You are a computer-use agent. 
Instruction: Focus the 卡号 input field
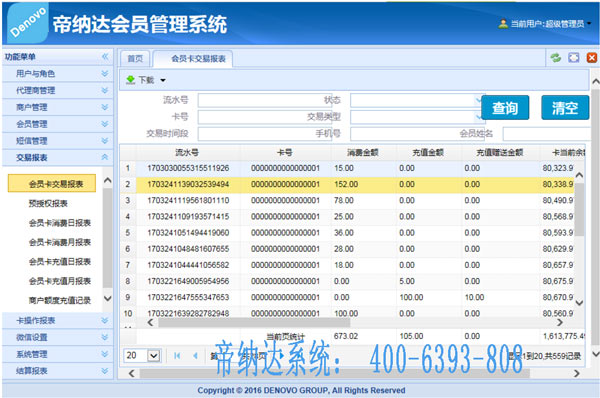264,117
